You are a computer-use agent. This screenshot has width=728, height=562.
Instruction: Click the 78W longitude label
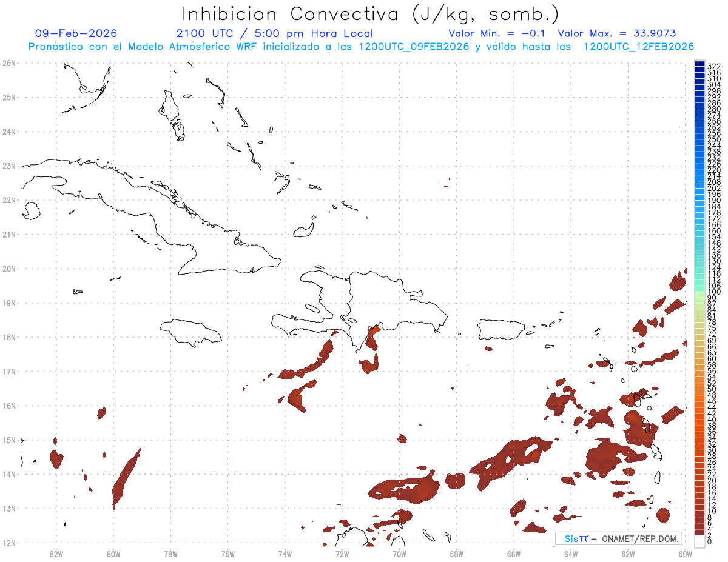[170, 554]
